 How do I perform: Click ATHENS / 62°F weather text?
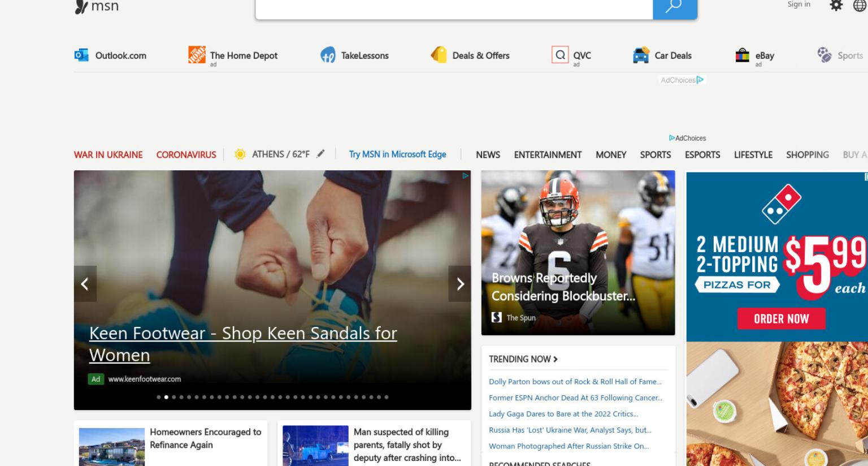tap(281, 154)
